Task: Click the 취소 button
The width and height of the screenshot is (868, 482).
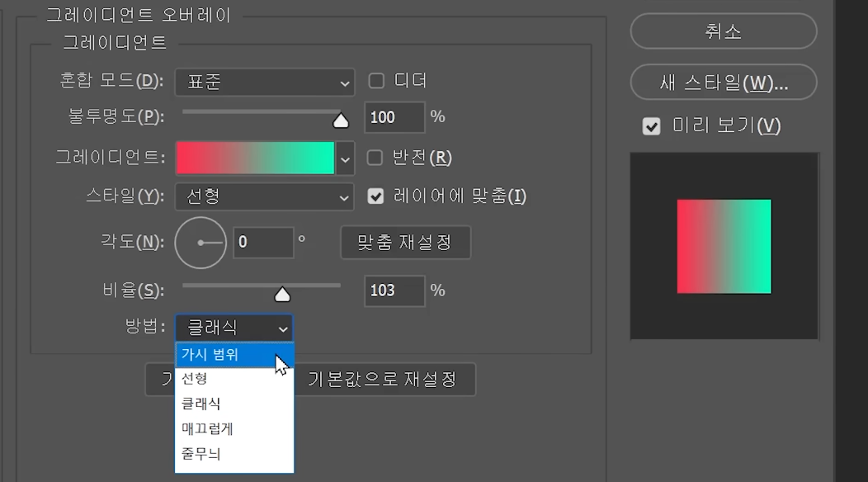Action: (x=723, y=32)
